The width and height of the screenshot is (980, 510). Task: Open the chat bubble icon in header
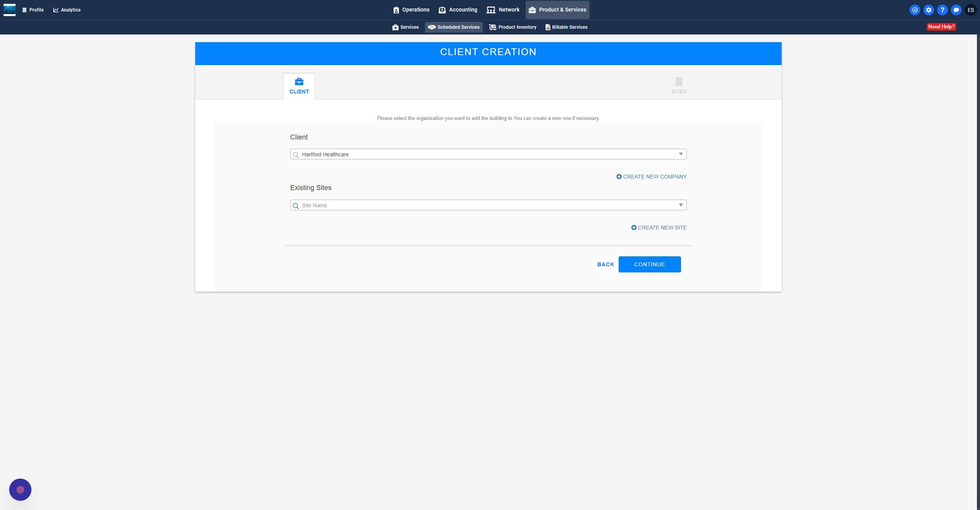(956, 10)
